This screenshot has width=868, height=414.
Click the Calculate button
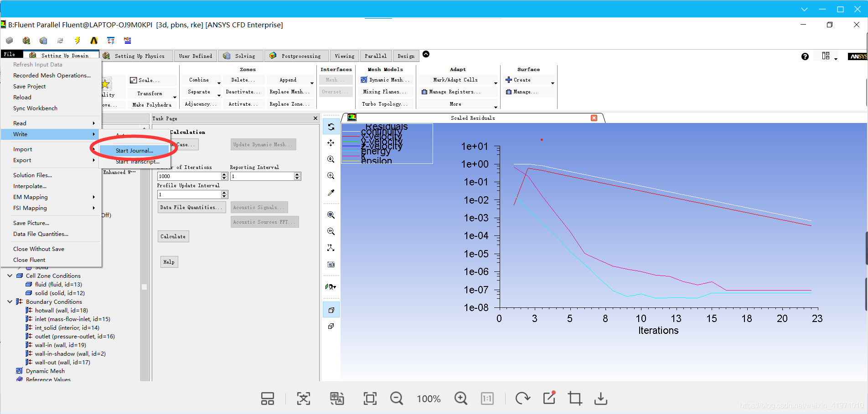173,236
